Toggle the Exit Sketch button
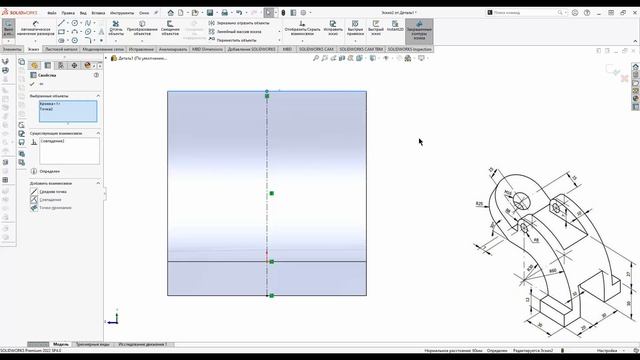Image resolution: width=640 pixels, height=360 pixels. pos(8,29)
